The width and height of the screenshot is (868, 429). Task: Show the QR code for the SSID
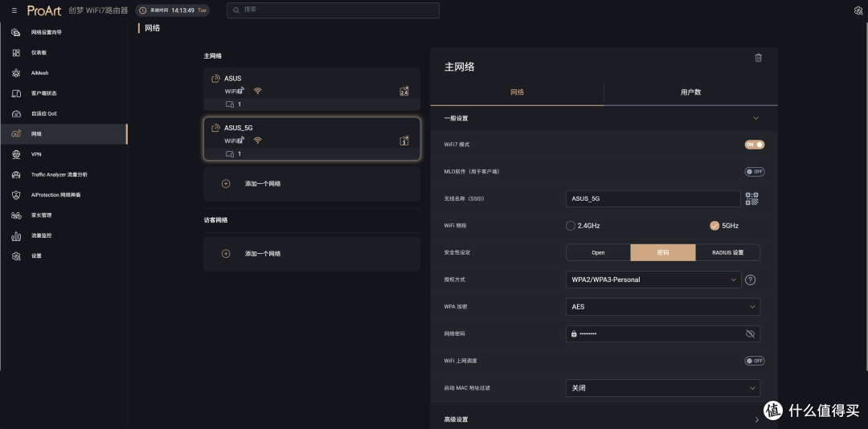[751, 198]
